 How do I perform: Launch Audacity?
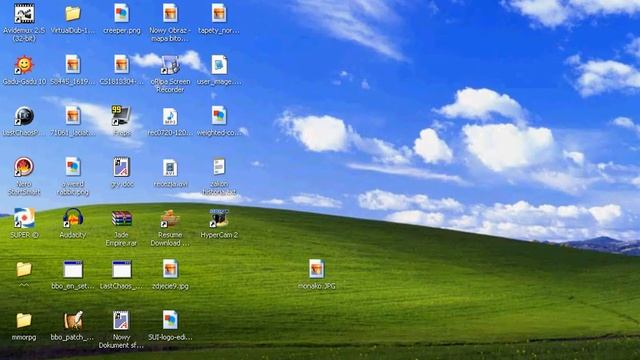coord(73,218)
